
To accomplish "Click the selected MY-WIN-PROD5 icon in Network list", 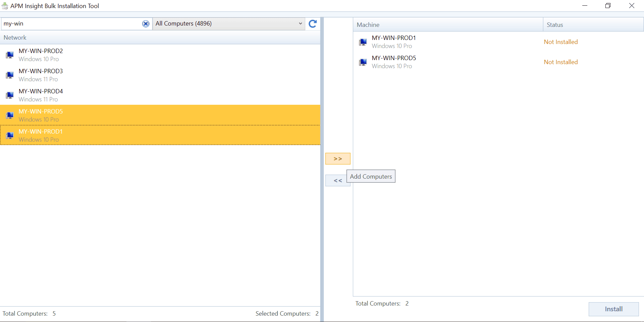I will pyautogui.click(x=10, y=116).
